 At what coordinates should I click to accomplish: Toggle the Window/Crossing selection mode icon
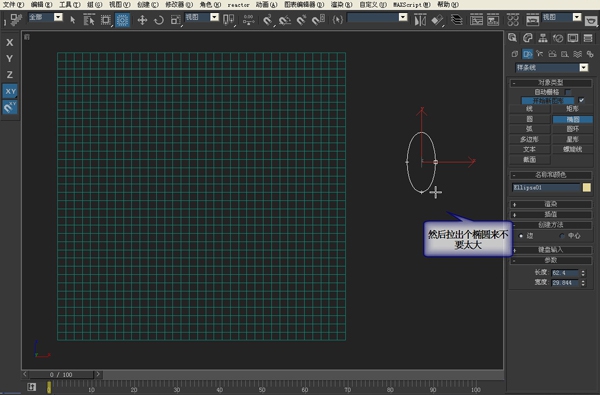coord(122,20)
